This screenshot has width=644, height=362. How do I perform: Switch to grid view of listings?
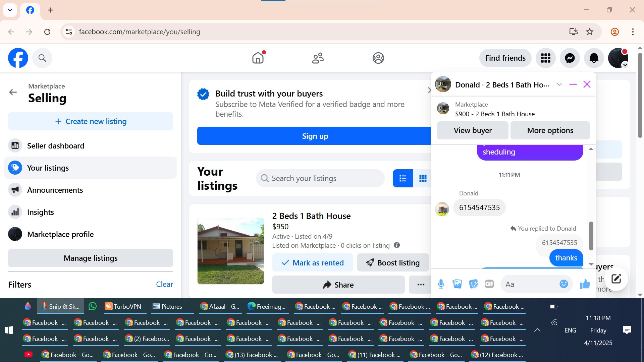423,178
